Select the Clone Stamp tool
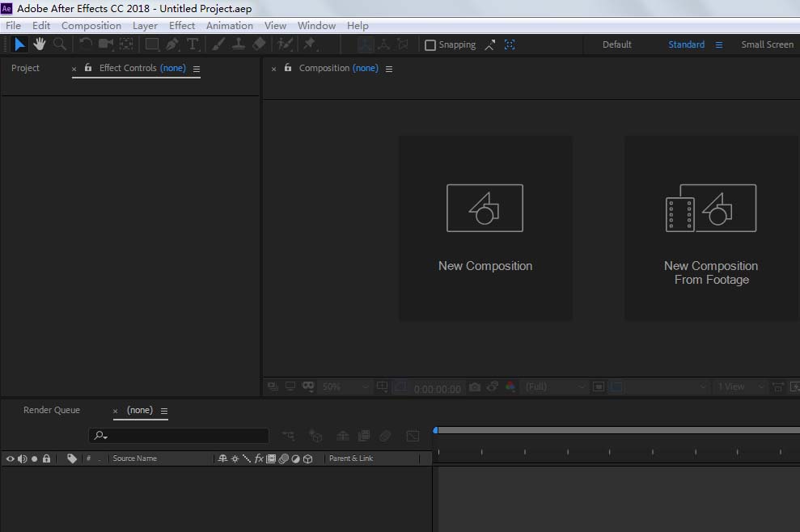Screen dimensions: 800x532 pyautogui.click(x=239, y=44)
